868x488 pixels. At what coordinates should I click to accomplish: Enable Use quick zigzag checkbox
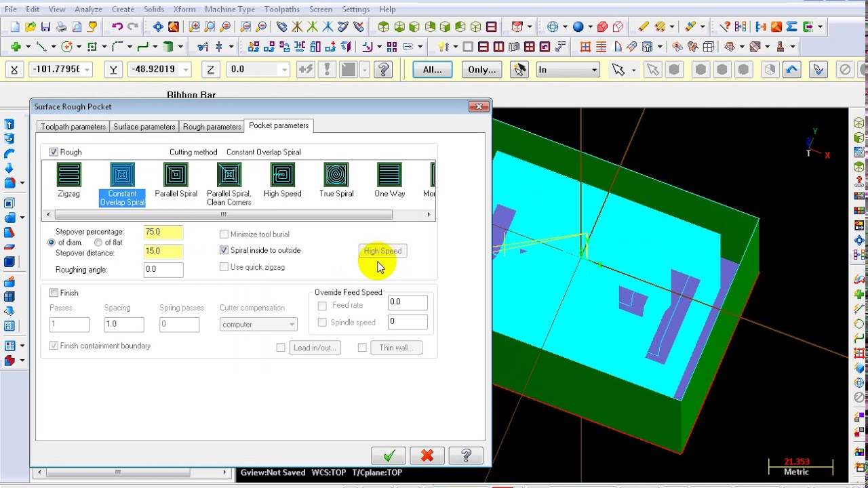point(224,267)
